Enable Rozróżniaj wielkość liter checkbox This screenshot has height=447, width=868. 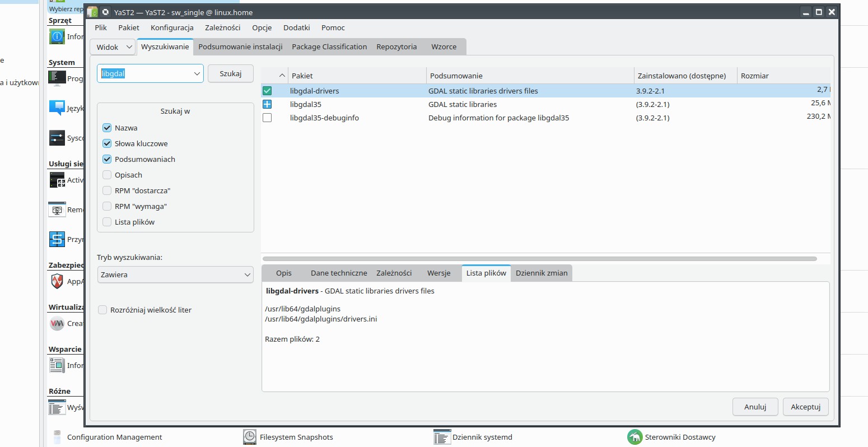tap(102, 310)
